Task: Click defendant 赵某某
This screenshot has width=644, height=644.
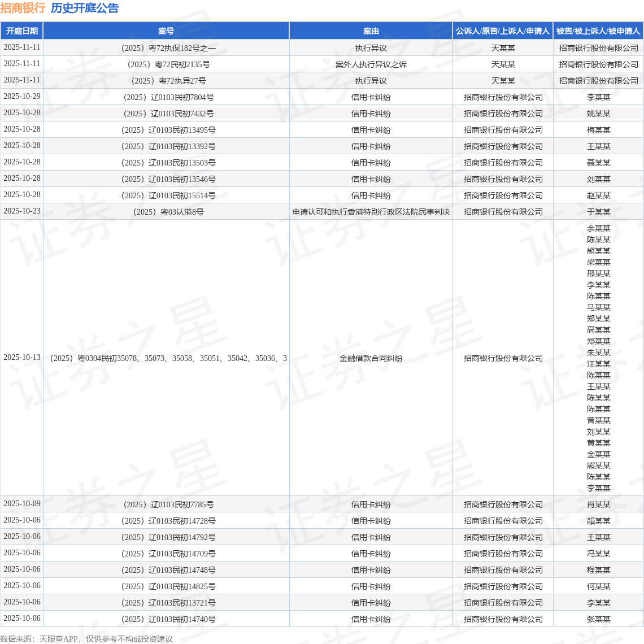Action: [x=598, y=196]
